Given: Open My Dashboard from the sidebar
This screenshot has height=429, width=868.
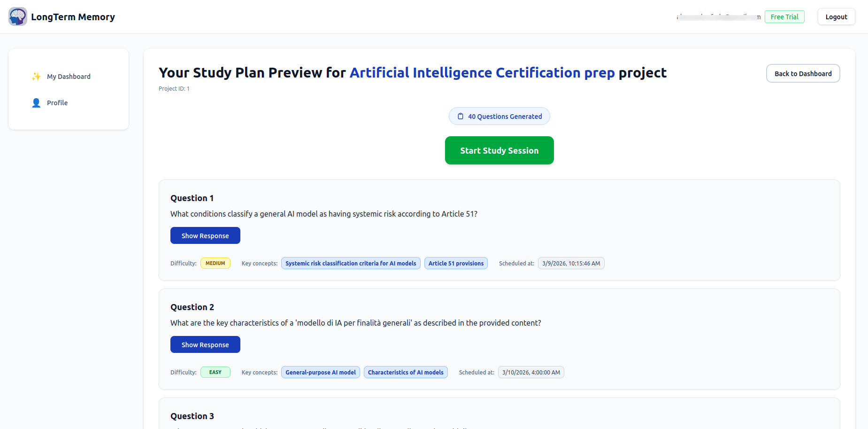Looking at the screenshot, I should click(x=69, y=77).
